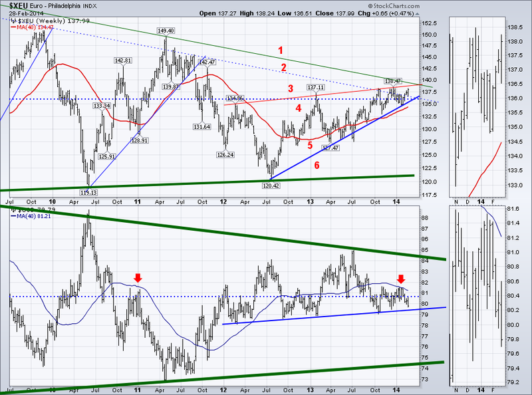Click the blue MA(40) 81.21 legend entry

point(31,215)
